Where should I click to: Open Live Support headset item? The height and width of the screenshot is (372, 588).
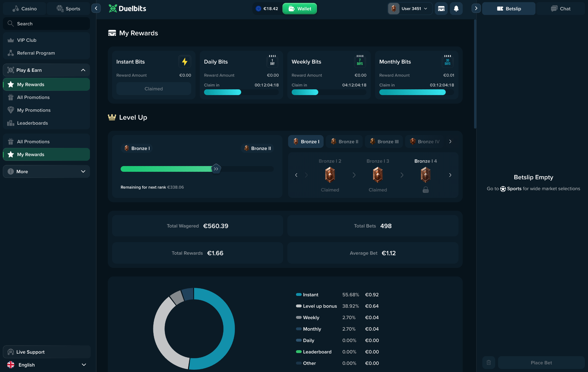click(47, 352)
